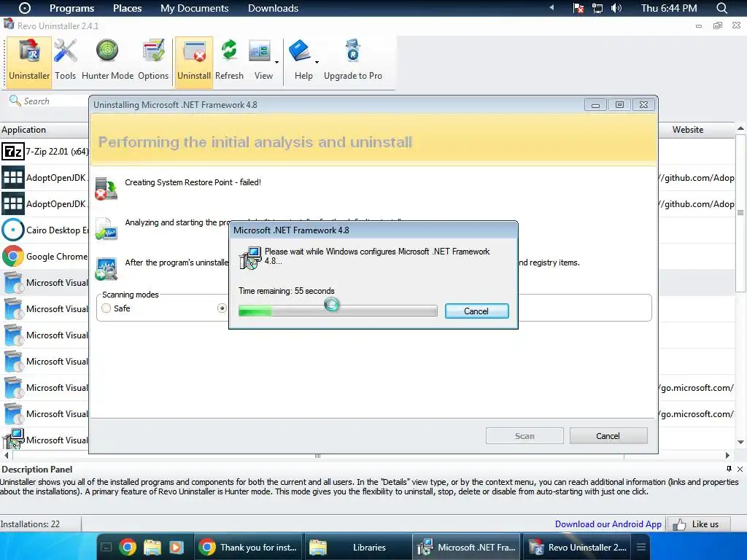The width and height of the screenshot is (747, 560).
Task: Open the Uninstaller toolbar button
Action: click(29, 61)
